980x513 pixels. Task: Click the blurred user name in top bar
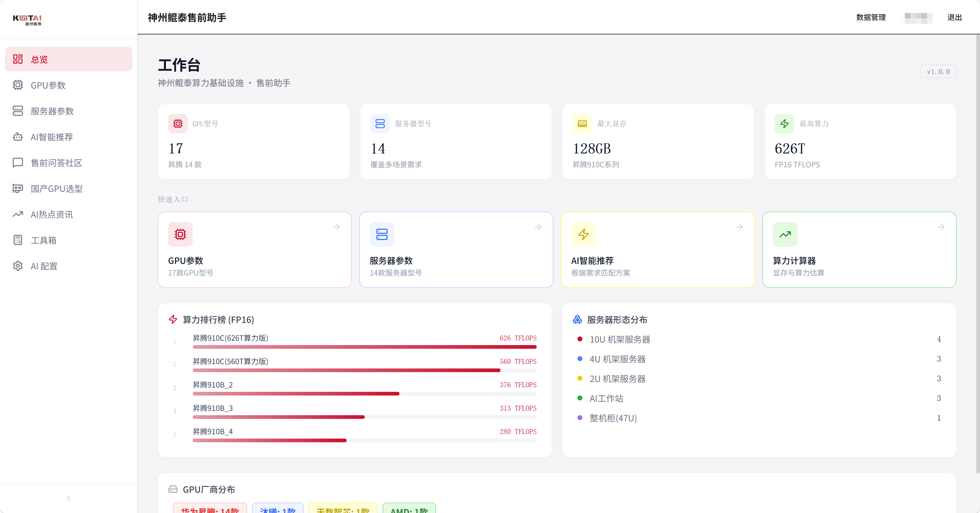pos(918,18)
